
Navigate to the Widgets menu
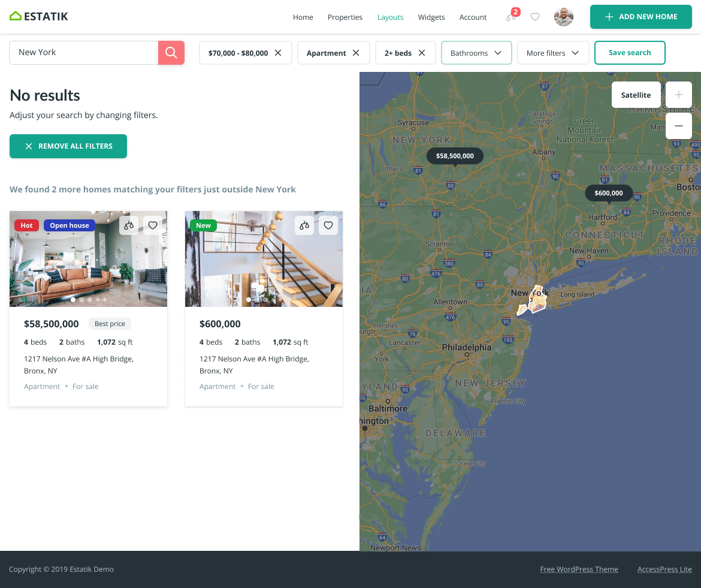click(431, 17)
